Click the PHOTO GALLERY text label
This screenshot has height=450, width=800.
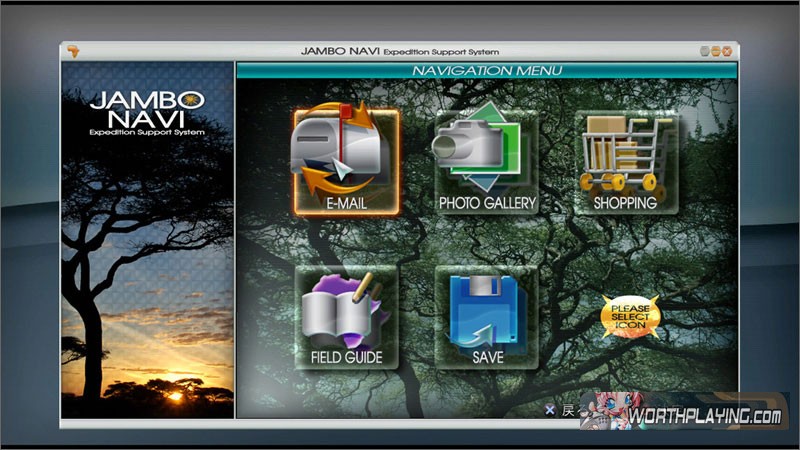[x=487, y=202]
